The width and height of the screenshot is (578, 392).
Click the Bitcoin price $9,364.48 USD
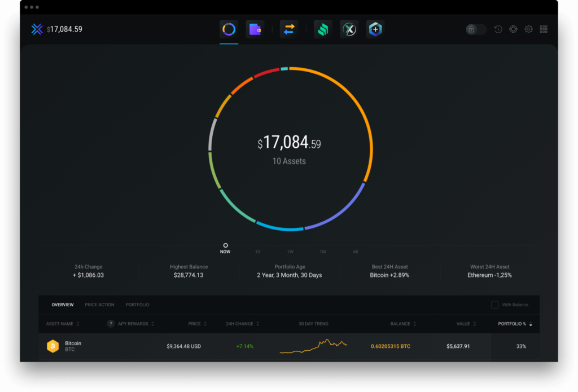(x=183, y=346)
